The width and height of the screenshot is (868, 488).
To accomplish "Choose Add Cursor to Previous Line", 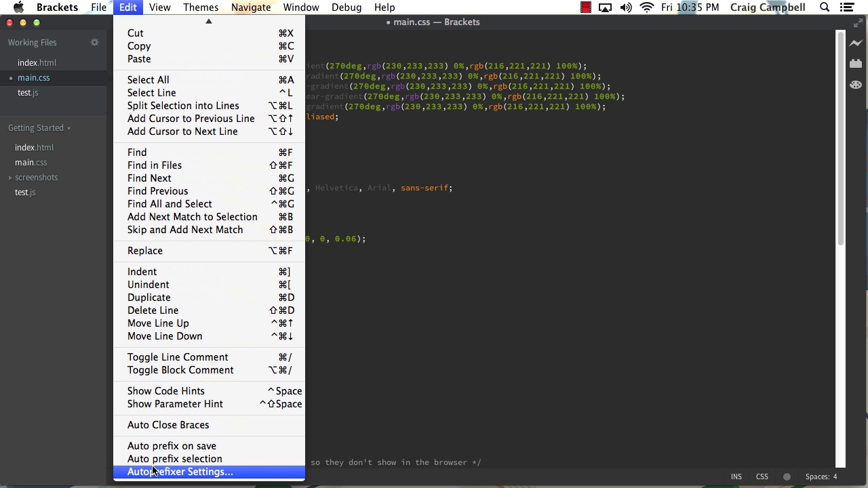I will point(210,119).
